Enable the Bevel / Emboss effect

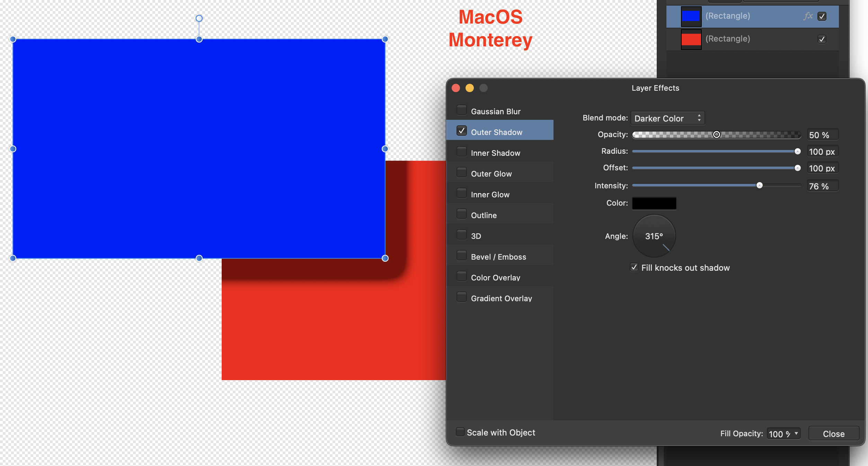tap(462, 255)
